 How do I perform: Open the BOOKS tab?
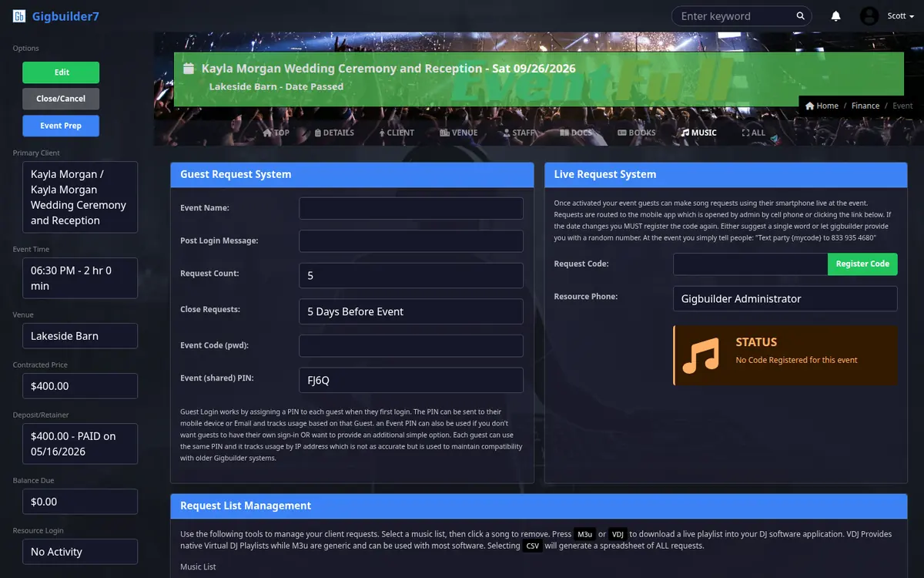pyautogui.click(x=637, y=133)
